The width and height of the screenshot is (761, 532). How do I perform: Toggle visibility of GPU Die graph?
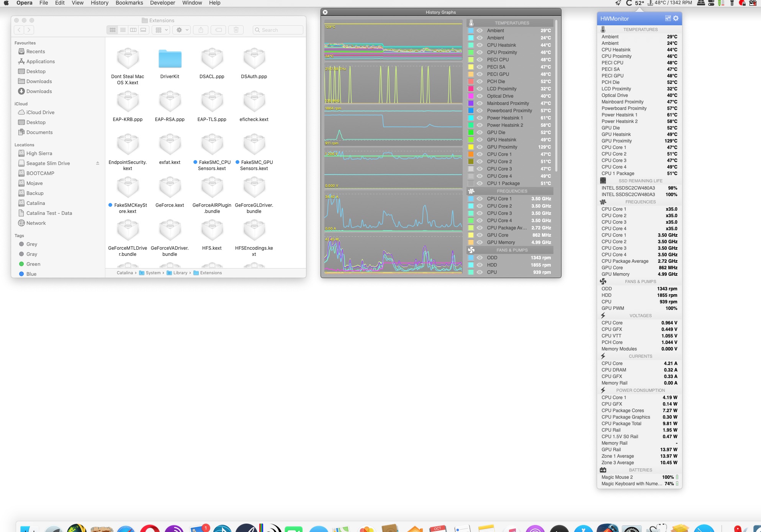coord(480,133)
